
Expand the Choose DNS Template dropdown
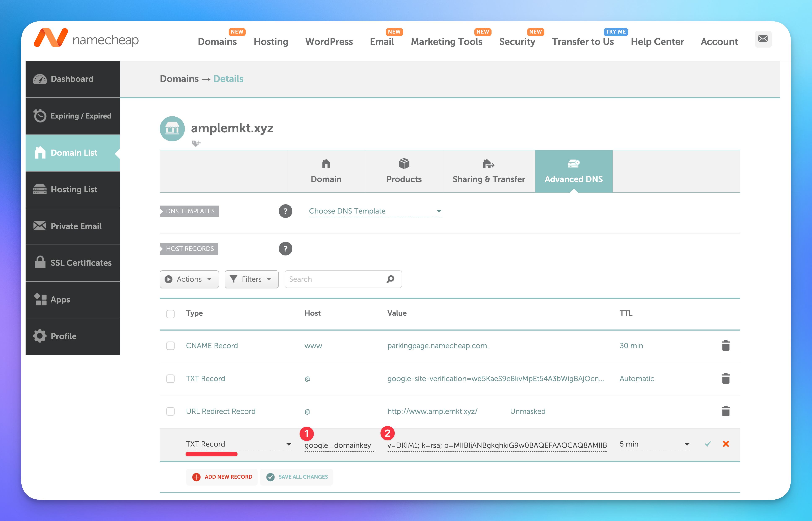click(375, 211)
